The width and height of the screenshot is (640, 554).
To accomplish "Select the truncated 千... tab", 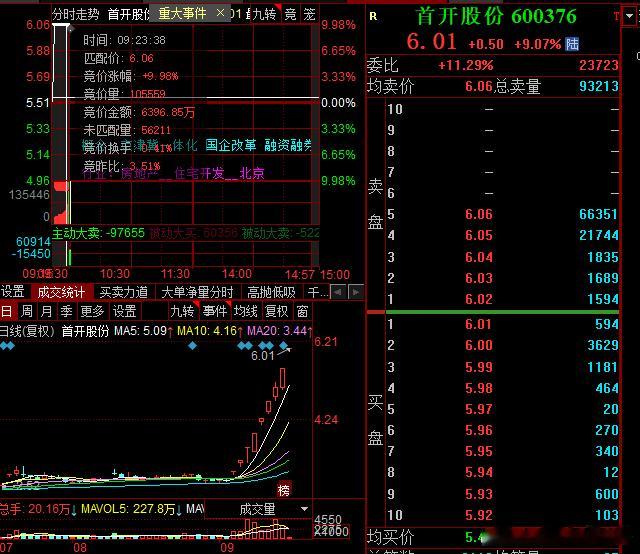I will click(x=318, y=292).
